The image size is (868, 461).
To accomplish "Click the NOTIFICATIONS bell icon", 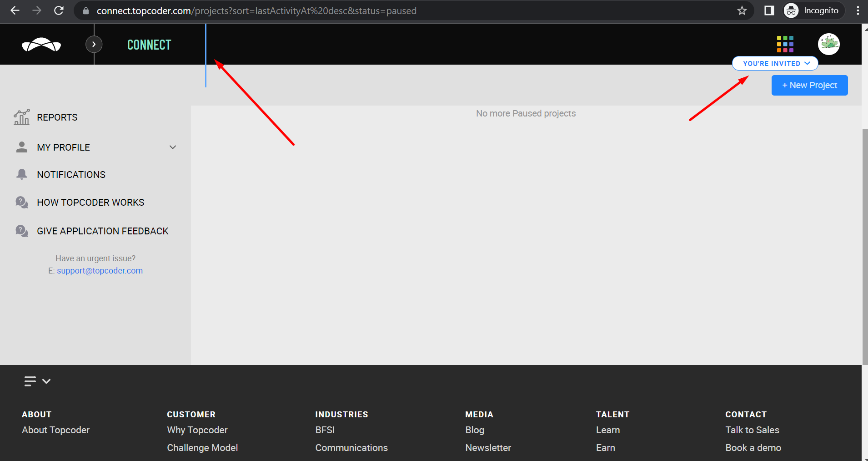I will (22, 174).
